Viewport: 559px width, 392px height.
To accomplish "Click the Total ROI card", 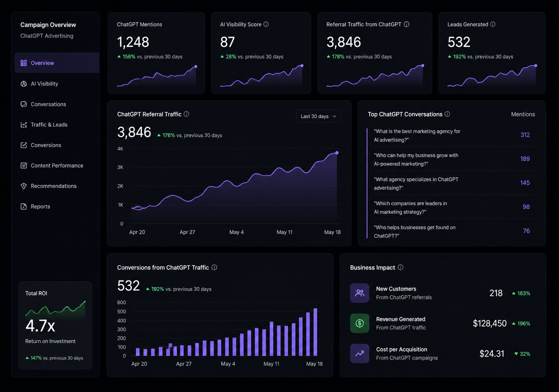I will point(55,325).
